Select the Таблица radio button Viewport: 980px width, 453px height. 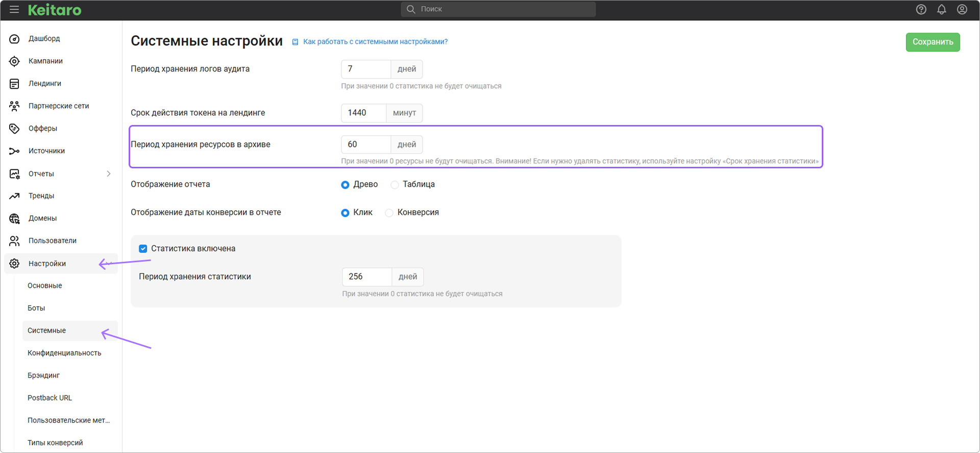pyautogui.click(x=395, y=185)
